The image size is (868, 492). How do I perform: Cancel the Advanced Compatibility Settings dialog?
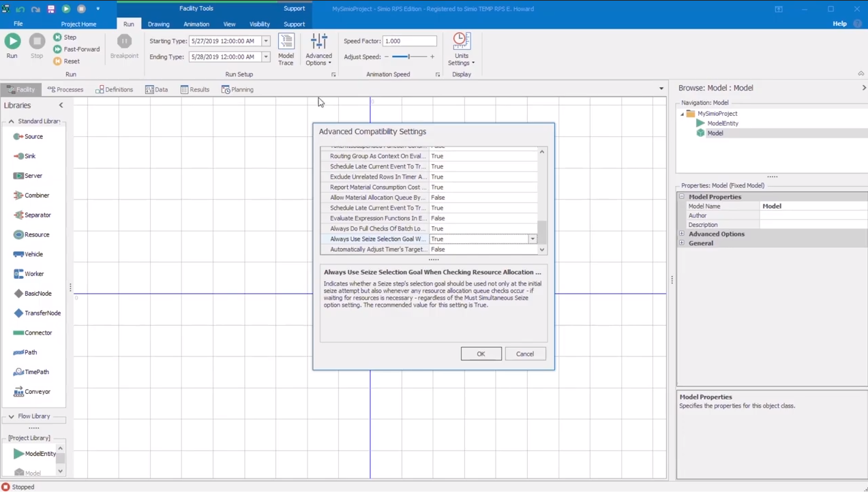pos(524,354)
